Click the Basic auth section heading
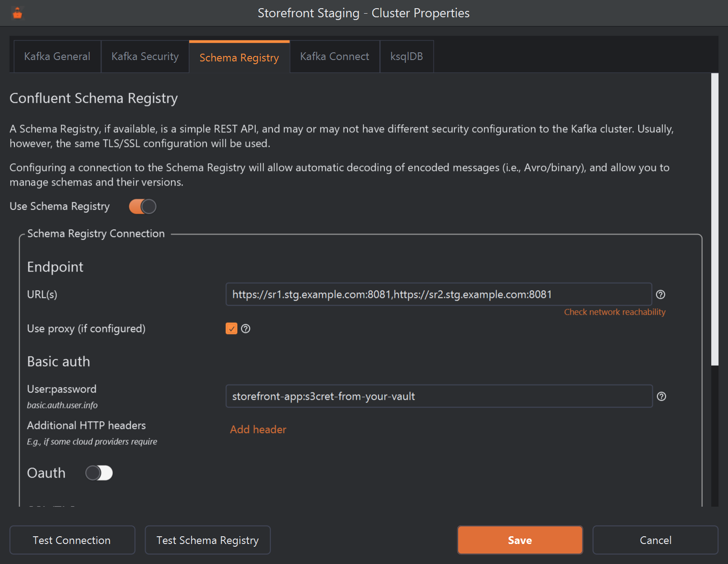The image size is (728, 564). tap(59, 362)
